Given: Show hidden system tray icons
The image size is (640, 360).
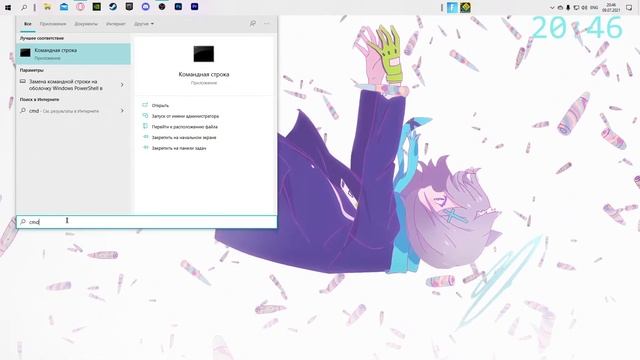Looking at the screenshot, I should coord(552,8).
